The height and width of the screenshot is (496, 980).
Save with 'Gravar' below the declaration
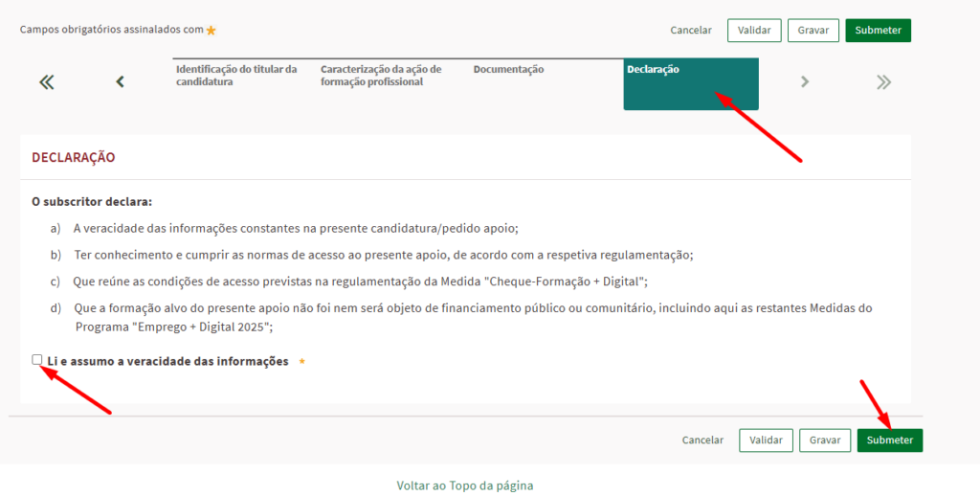(x=824, y=440)
